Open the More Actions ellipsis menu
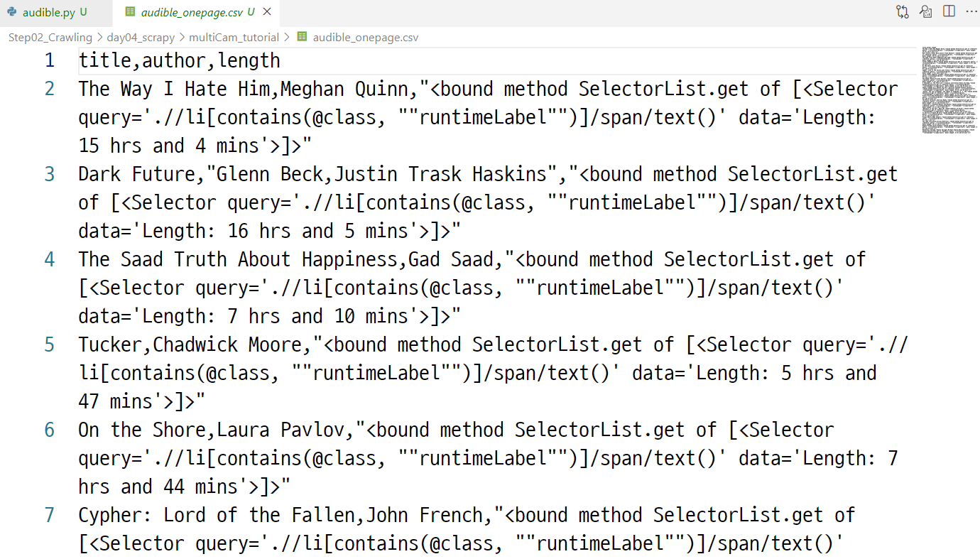 (969, 11)
